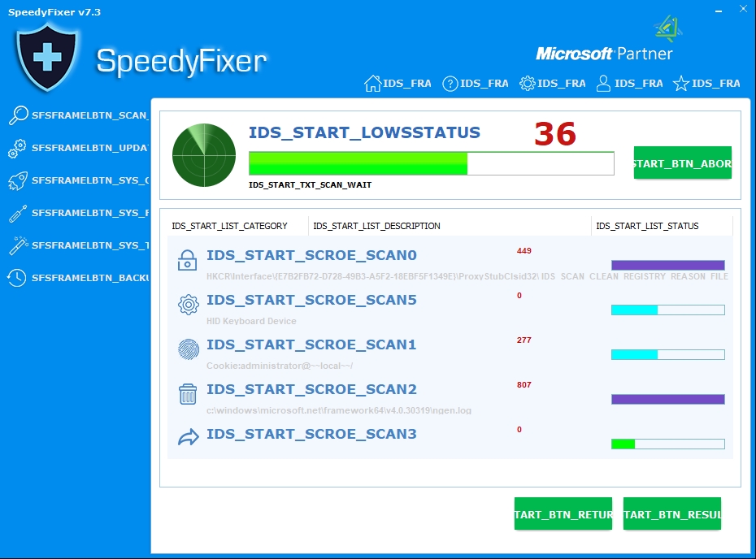Click the large red number 36

(555, 134)
